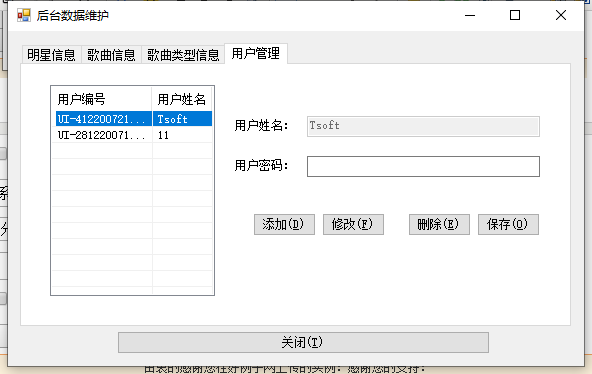Select the name cell showing 11

[x=182, y=135]
